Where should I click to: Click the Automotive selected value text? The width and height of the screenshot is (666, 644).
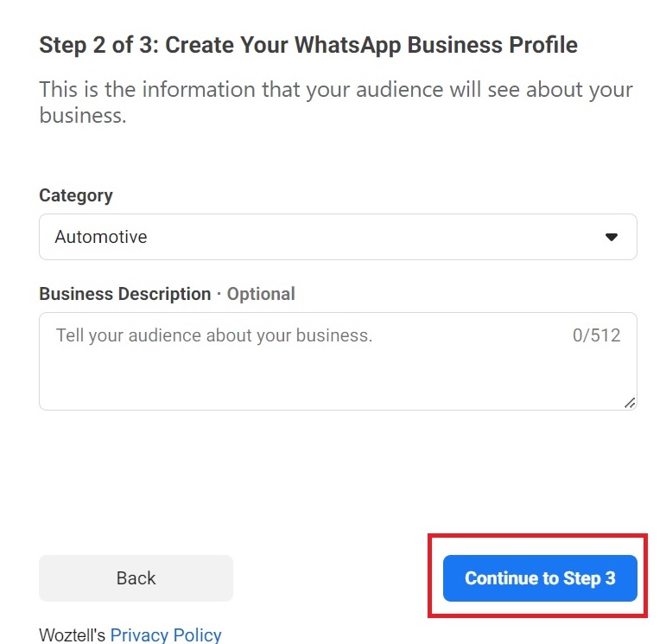coord(101,237)
